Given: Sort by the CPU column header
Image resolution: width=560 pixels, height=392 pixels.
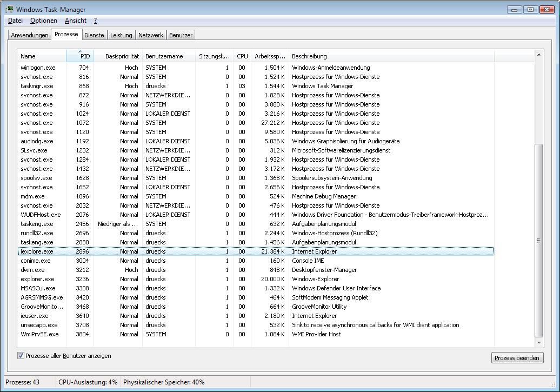Looking at the screenshot, I should [x=242, y=56].
